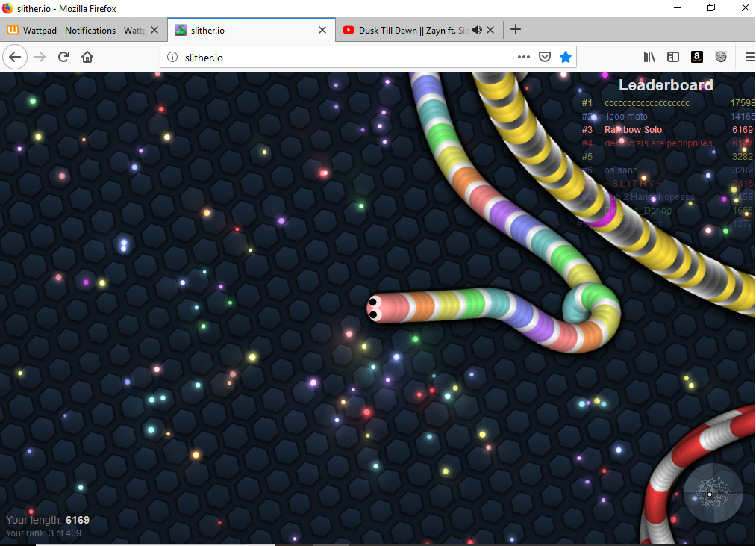Show sidebars toolbar icon

(673, 57)
